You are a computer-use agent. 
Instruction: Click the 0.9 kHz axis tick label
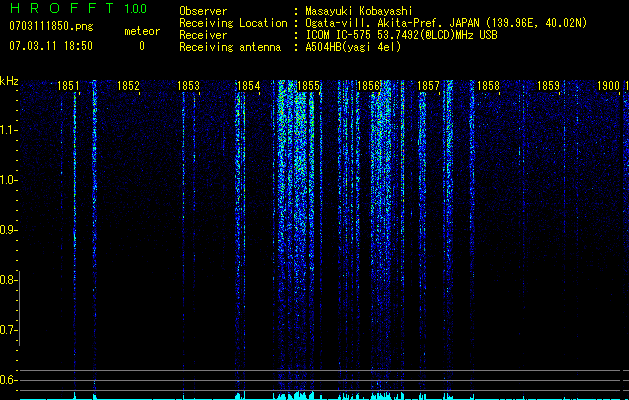8,230
